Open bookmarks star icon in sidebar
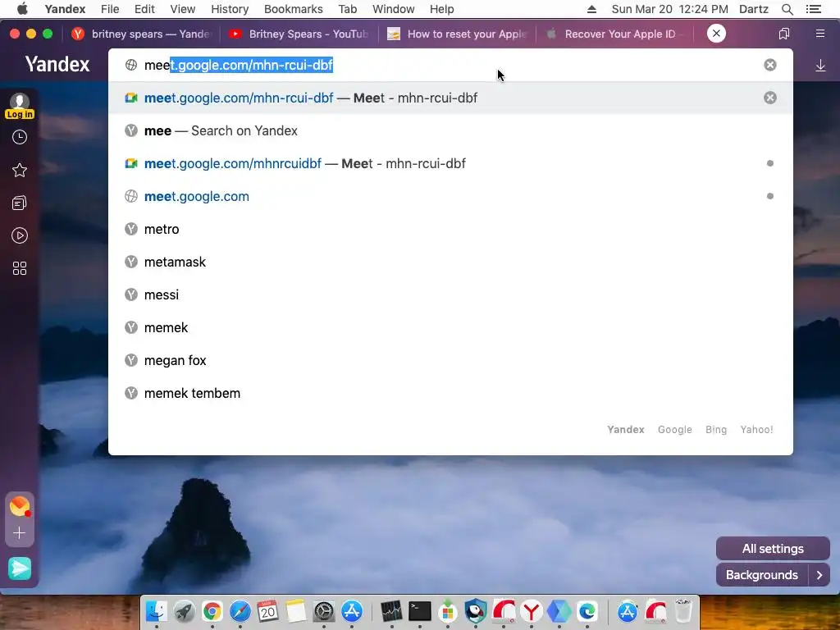Screen dimensions: 840x630 [x=20, y=171]
